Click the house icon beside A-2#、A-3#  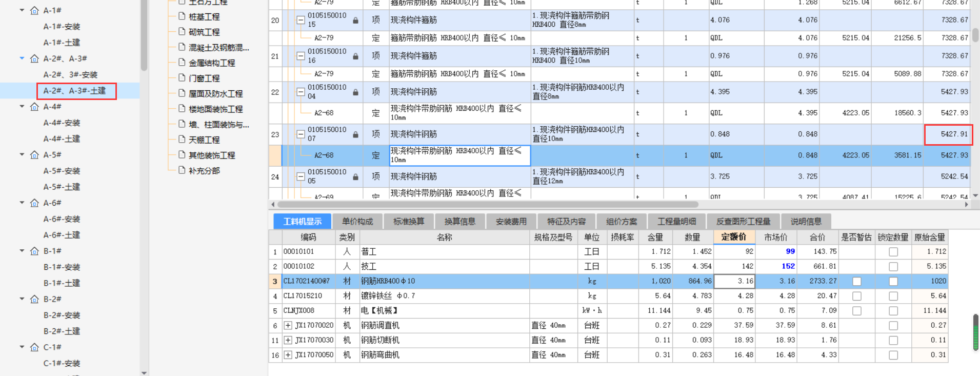[x=34, y=58]
